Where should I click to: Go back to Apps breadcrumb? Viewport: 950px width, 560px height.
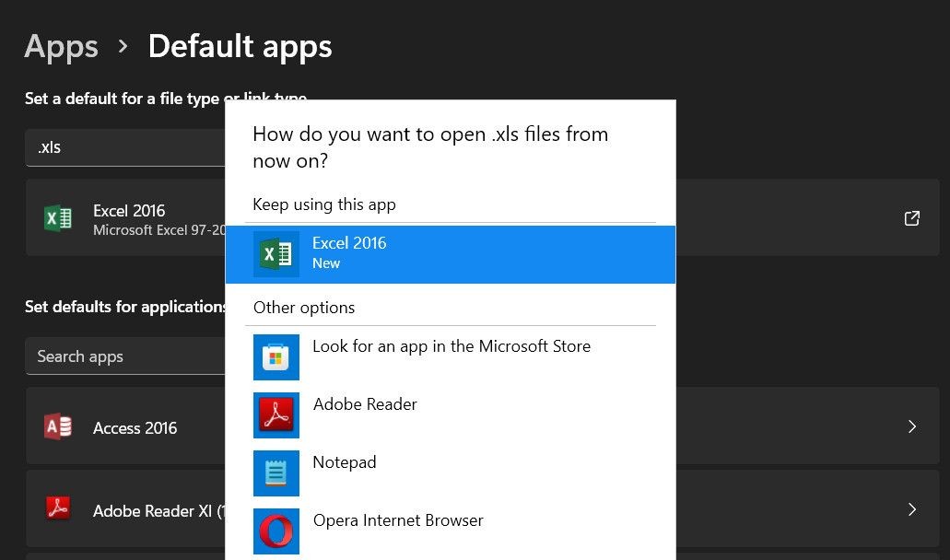(61, 47)
